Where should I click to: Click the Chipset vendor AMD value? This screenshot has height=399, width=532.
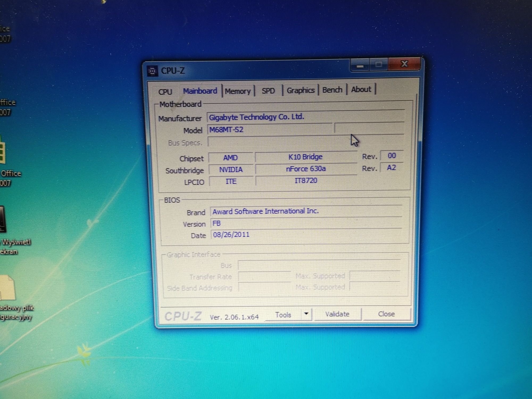click(x=230, y=158)
